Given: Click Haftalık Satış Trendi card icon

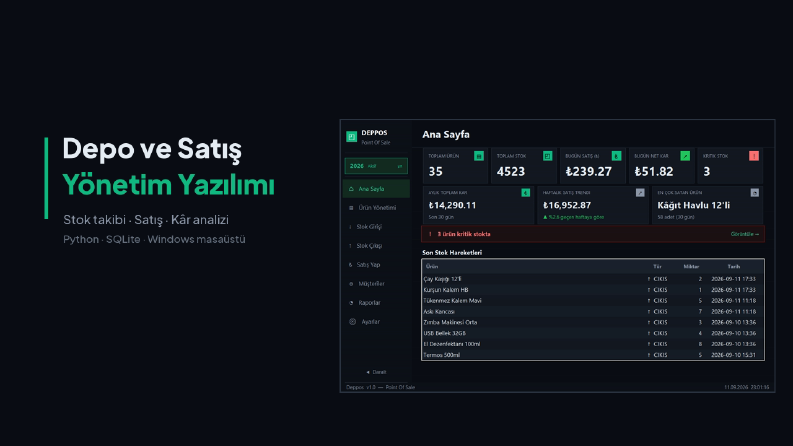Looking at the screenshot, I should (640, 193).
